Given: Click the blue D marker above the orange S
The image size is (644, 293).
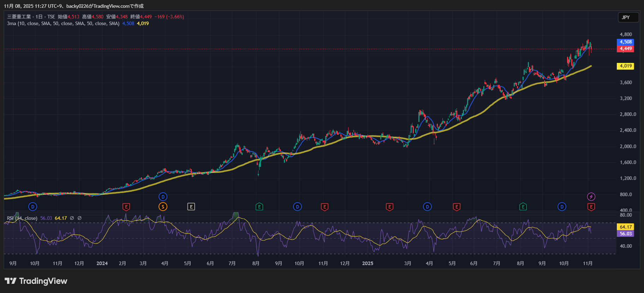Looking at the screenshot, I should coord(163,197).
